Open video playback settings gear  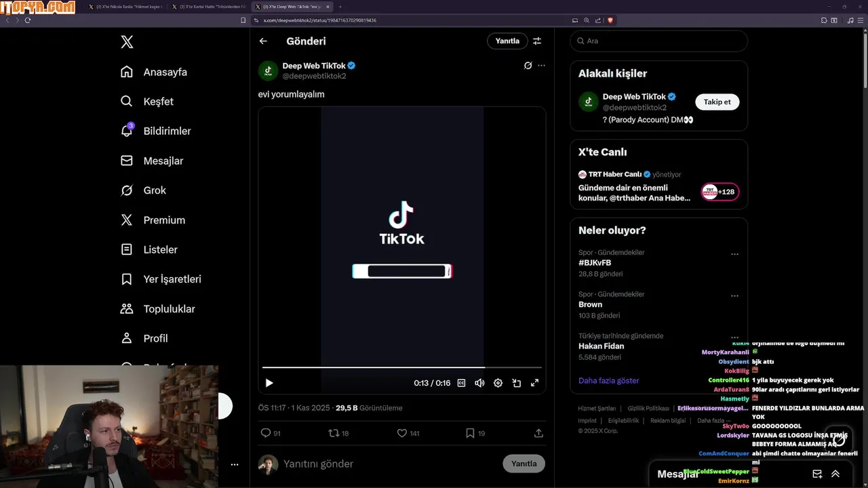point(498,383)
